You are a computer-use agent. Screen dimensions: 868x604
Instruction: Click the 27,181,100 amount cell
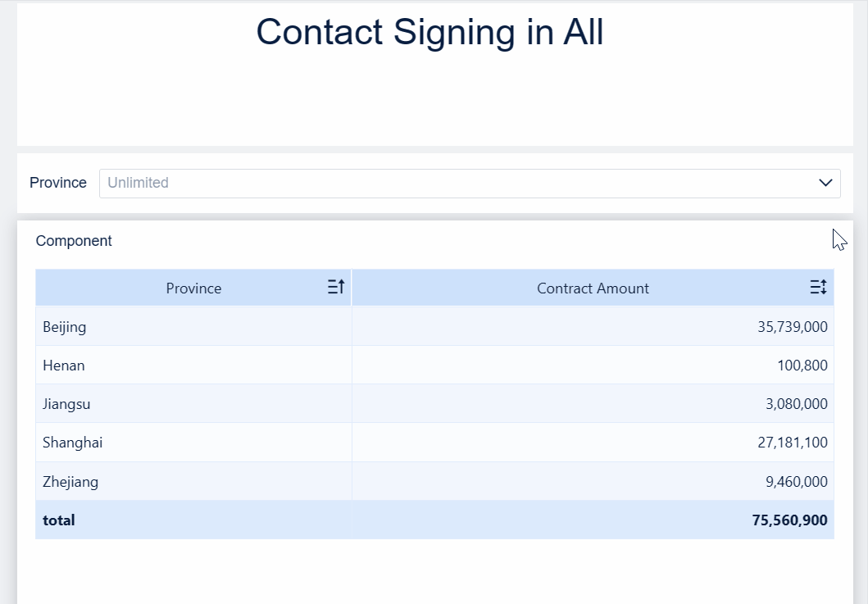point(792,443)
